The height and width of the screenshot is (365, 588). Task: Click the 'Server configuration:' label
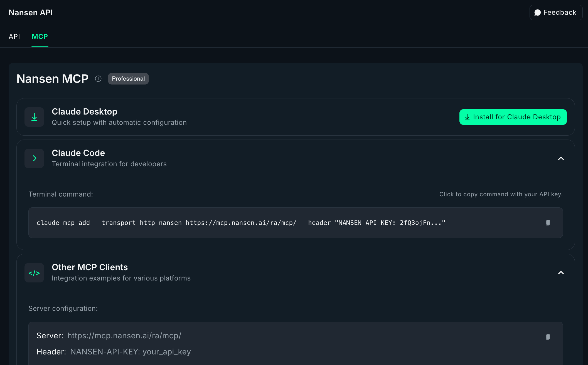point(63,308)
